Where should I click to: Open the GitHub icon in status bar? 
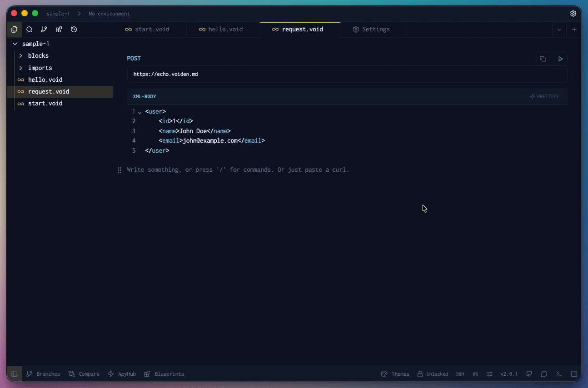[x=529, y=374]
